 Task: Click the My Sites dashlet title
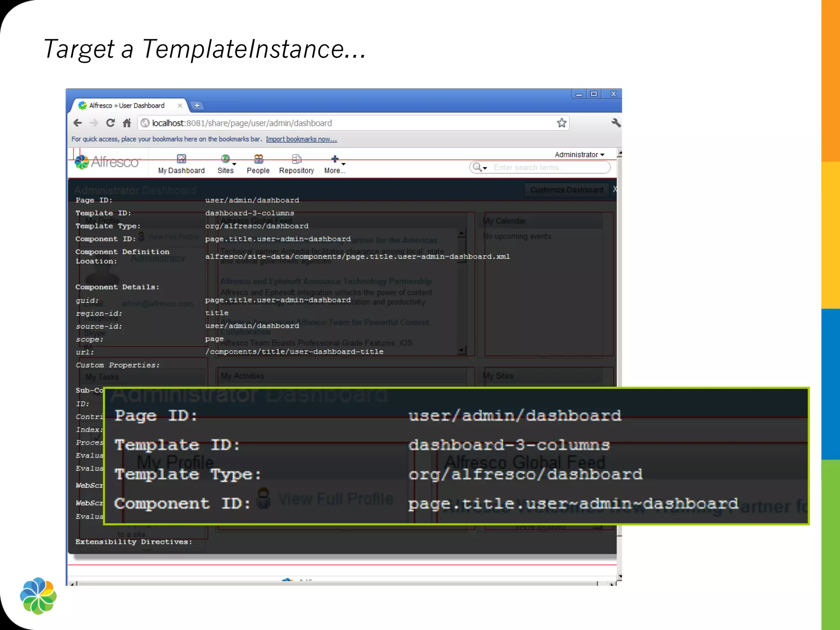[x=498, y=376]
